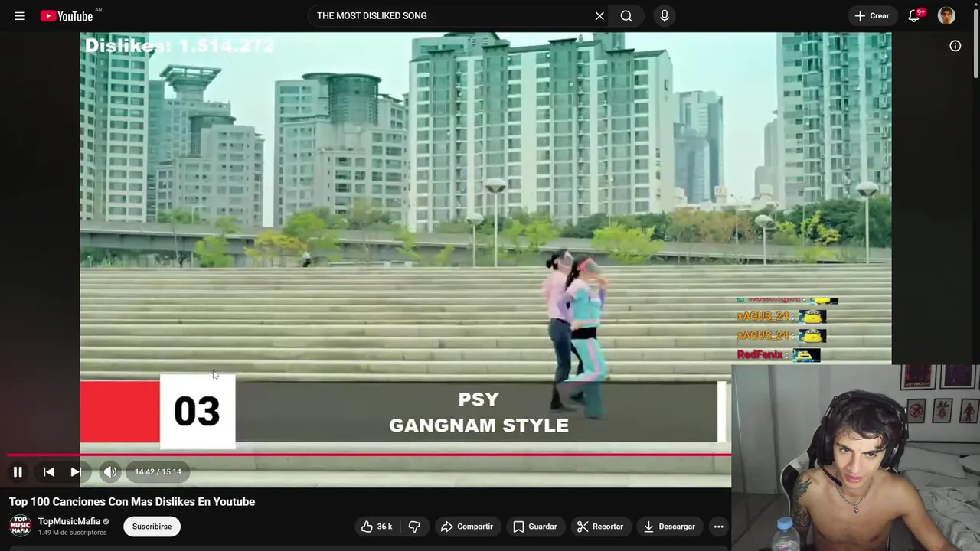Image resolution: width=980 pixels, height=551 pixels.
Task: Share via the Compartir button
Action: [467, 527]
